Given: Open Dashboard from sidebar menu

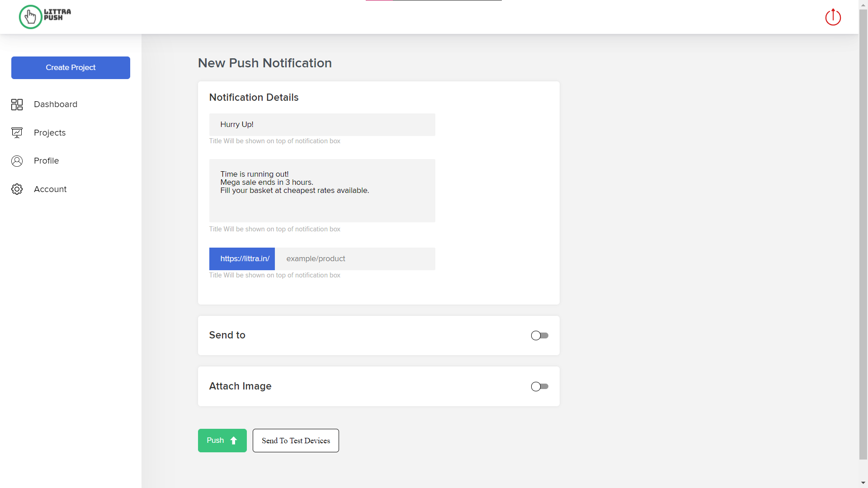Looking at the screenshot, I should click(55, 104).
